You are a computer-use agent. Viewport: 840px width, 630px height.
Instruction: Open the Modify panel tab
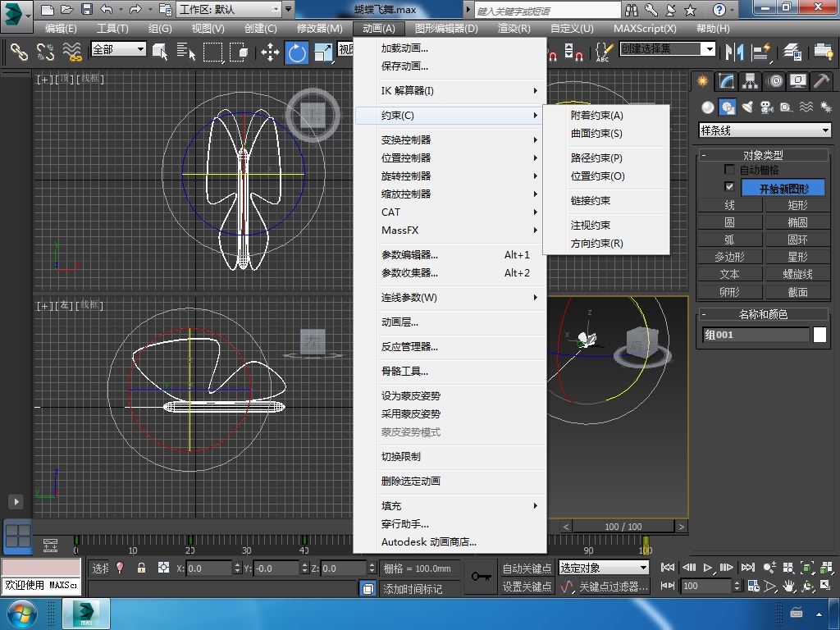point(725,81)
